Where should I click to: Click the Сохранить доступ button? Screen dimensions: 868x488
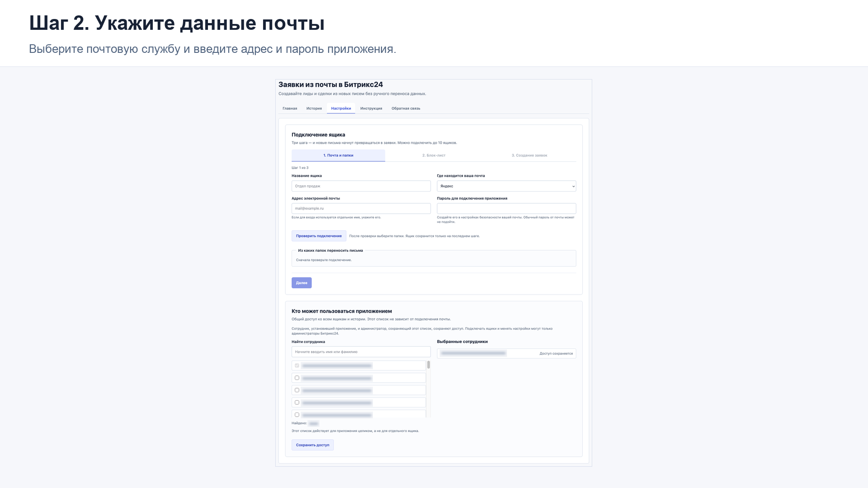pos(312,445)
